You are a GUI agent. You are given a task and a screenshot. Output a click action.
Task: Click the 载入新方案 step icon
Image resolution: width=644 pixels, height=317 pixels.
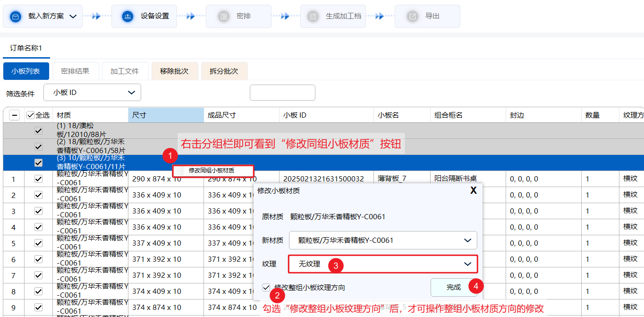16,17
